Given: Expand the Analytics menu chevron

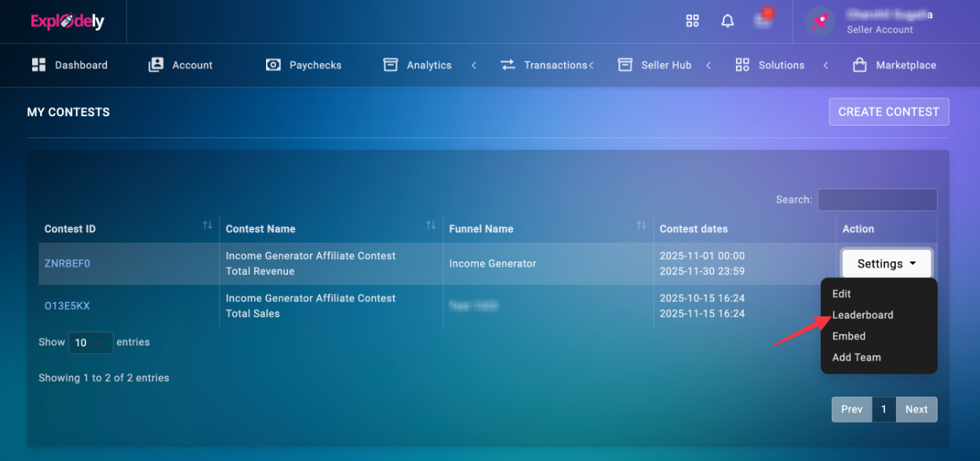Looking at the screenshot, I should point(474,65).
